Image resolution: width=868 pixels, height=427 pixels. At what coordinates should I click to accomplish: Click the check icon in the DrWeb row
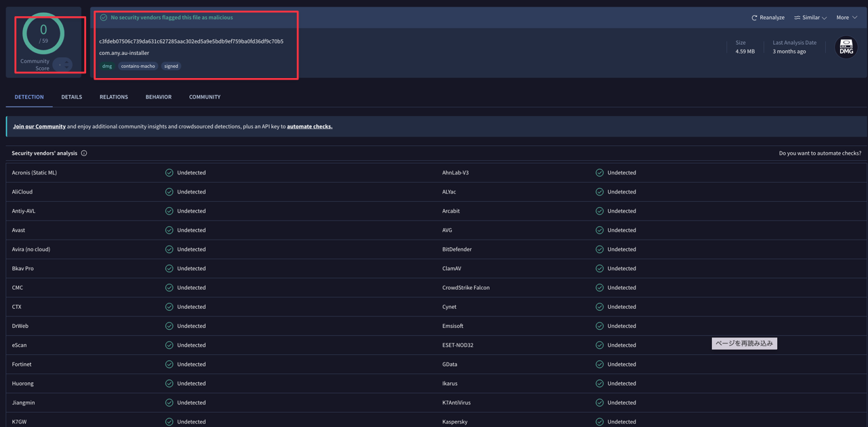(x=170, y=326)
